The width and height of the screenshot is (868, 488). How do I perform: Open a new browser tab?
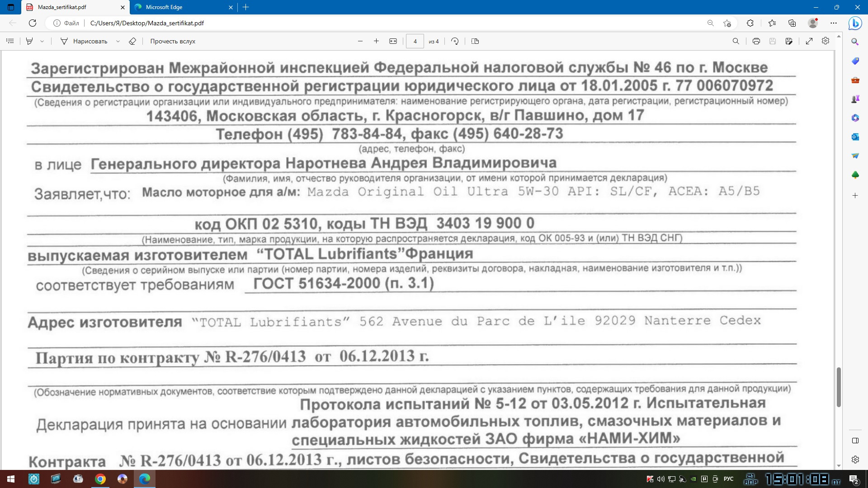246,7
